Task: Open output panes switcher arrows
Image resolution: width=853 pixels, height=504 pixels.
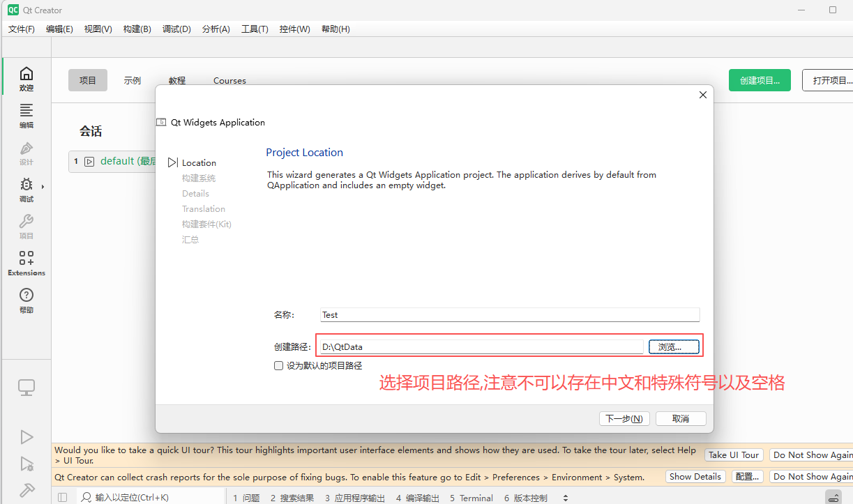Action: click(566, 498)
